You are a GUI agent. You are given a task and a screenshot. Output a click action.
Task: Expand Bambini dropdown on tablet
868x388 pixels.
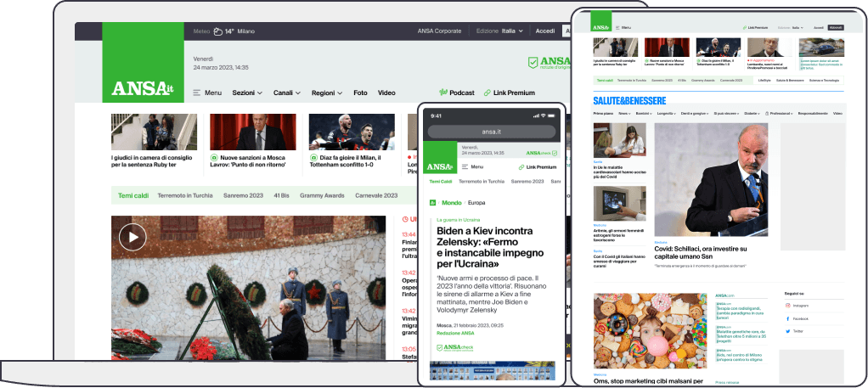click(644, 114)
